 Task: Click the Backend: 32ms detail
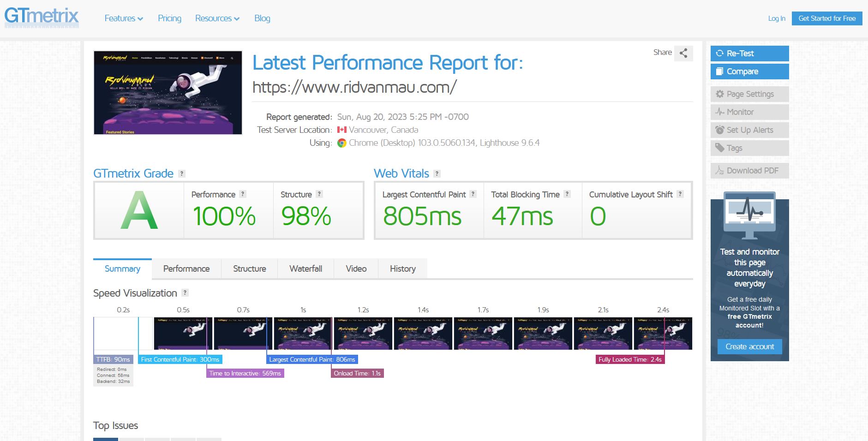[114, 381]
